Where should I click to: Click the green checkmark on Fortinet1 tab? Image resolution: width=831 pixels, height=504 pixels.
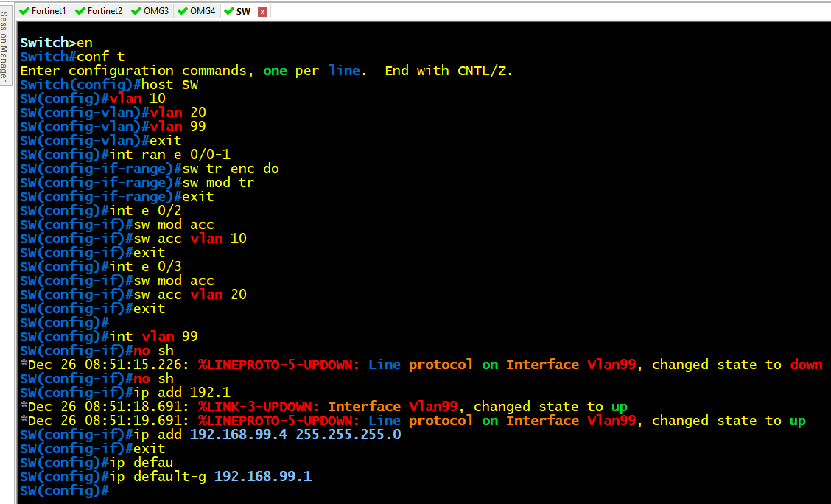24,11
